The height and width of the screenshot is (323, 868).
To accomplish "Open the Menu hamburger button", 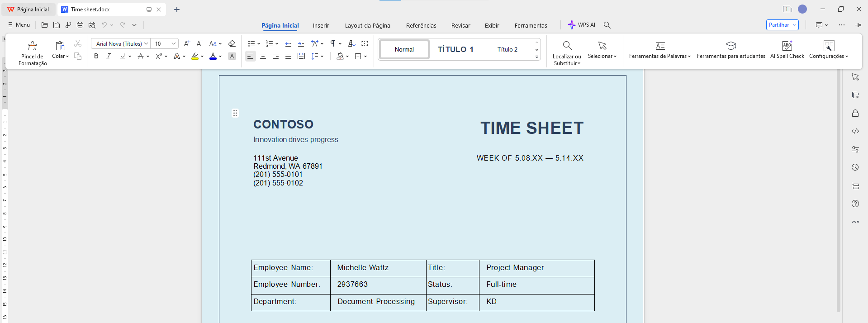I will click(x=19, y=25).
